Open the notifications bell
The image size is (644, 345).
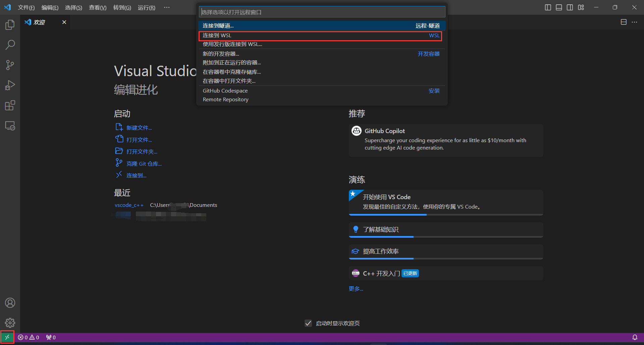tap(635, 337)
